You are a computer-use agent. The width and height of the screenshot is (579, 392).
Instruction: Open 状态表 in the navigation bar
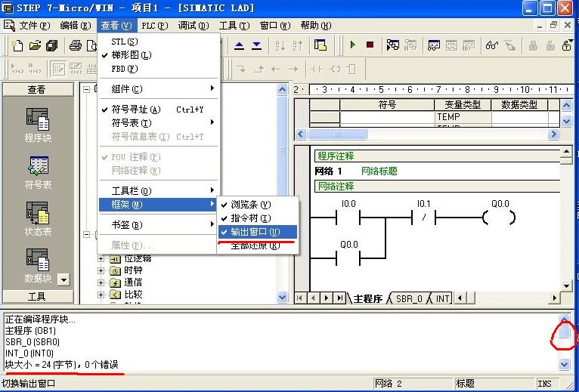tap(38, 219)
